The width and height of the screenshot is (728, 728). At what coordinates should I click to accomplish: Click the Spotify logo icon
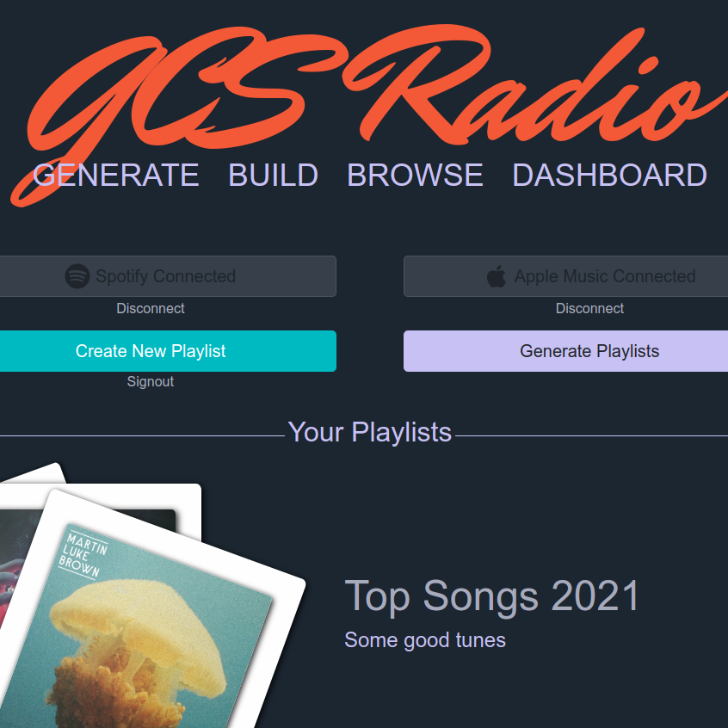(x=77, y=276)
